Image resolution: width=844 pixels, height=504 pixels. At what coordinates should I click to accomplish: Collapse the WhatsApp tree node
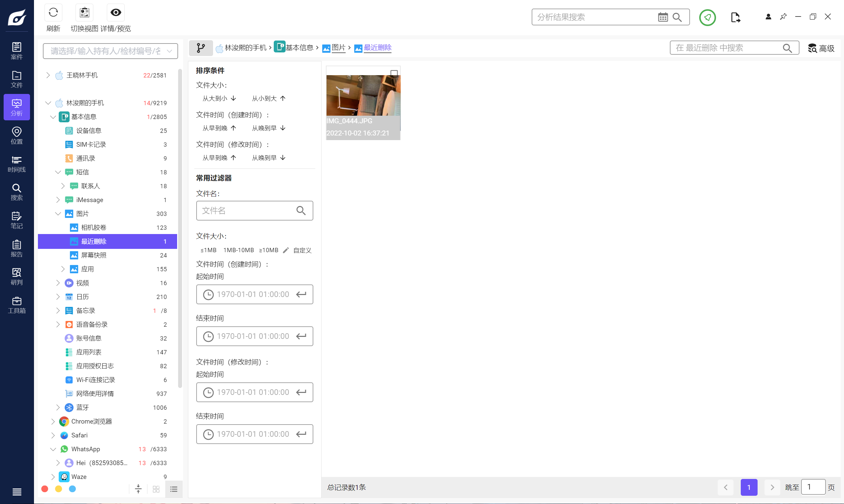click(53, 449)
